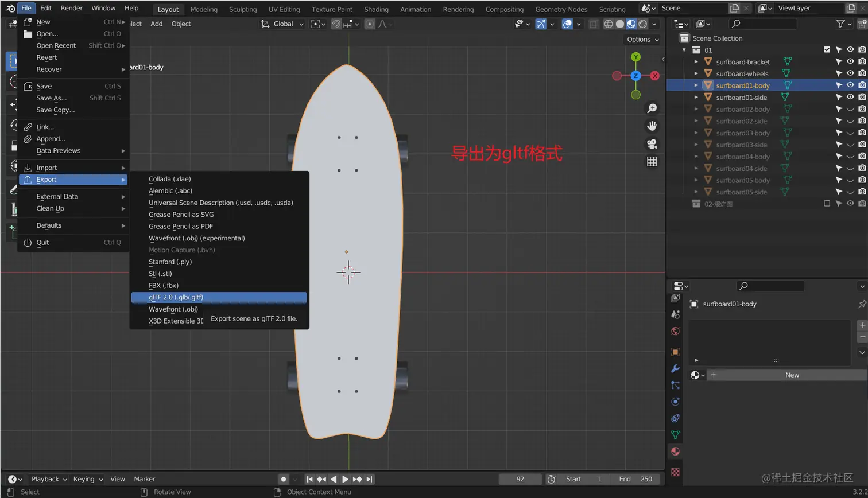Screen dimensions: 868x498
Task: Show surfboard02-body using its closed-eye icon
Action: (x=850, y=109)
